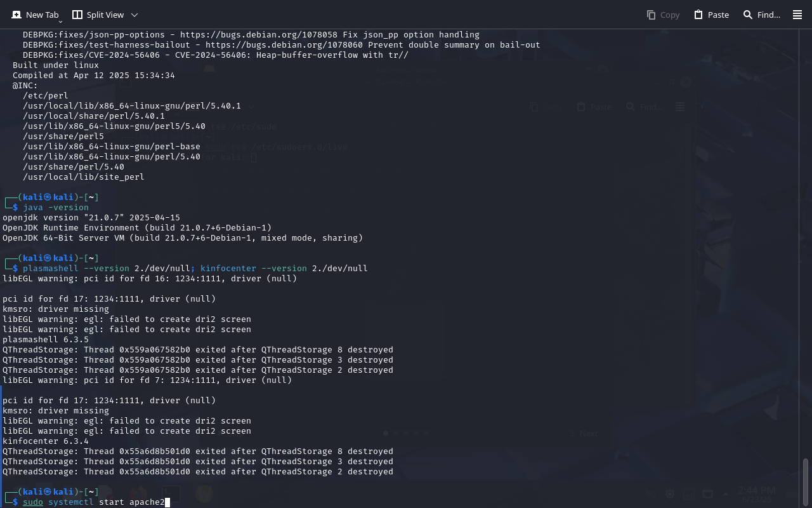The height and width of the screenshot is (508, 812).
Task: Click Thread 0x559a067582b0 'QThreadStorage 8 destroyed' line
Action: click(x=198, y=350)
